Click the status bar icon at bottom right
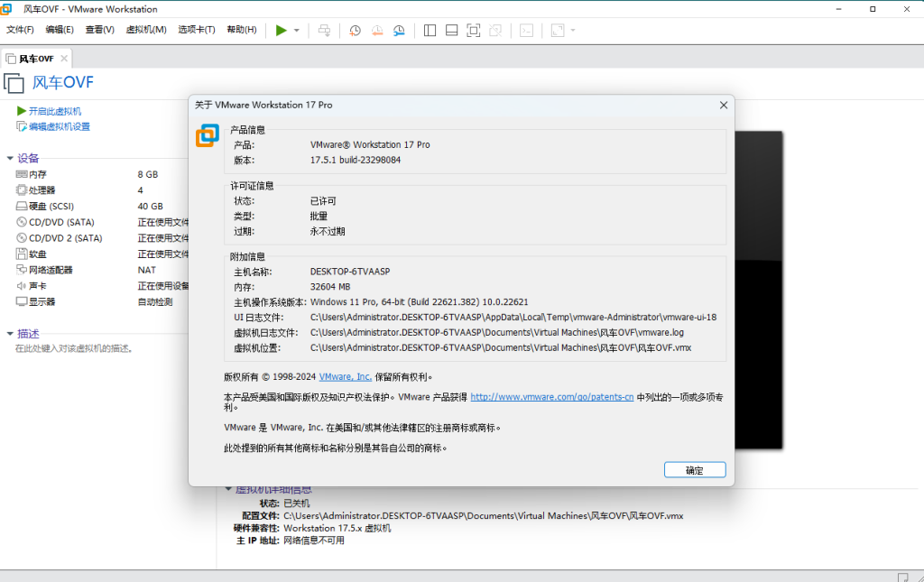Screen dimensions: 924x582 [902, 577]
